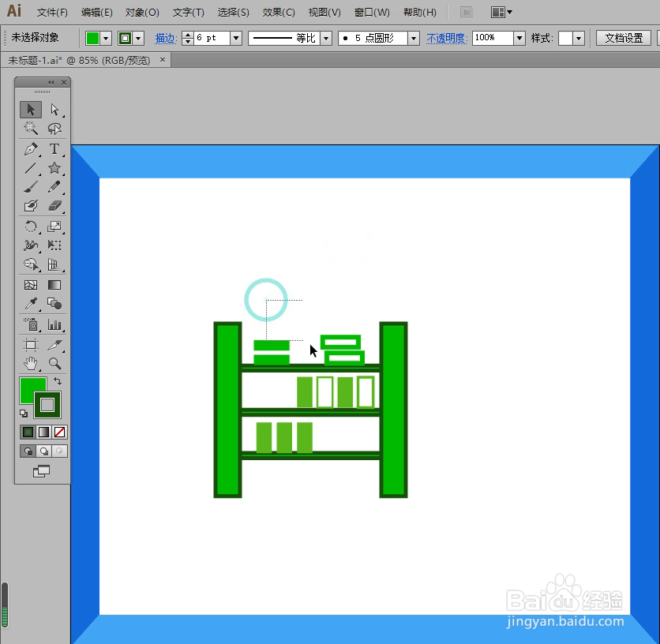Open the 文件(F) menu
The width and height of the screenshot is (660, 644).
[x=52, y=12]
